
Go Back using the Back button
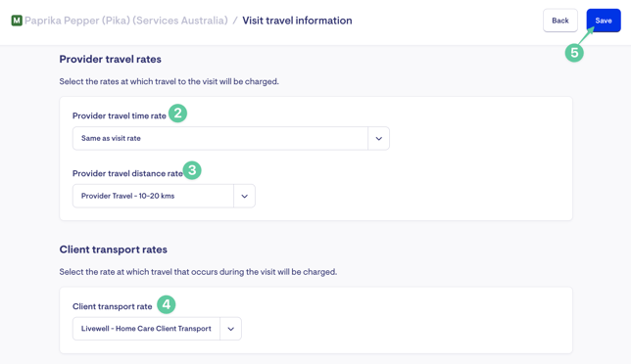[560, 21]
